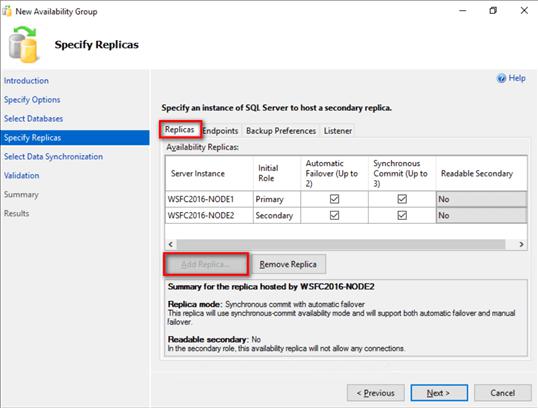This screenshot has width=538, height=408.
Task: Open Readable Secondary dropdown for WSFC2016-NODE2
Action: 482,215
